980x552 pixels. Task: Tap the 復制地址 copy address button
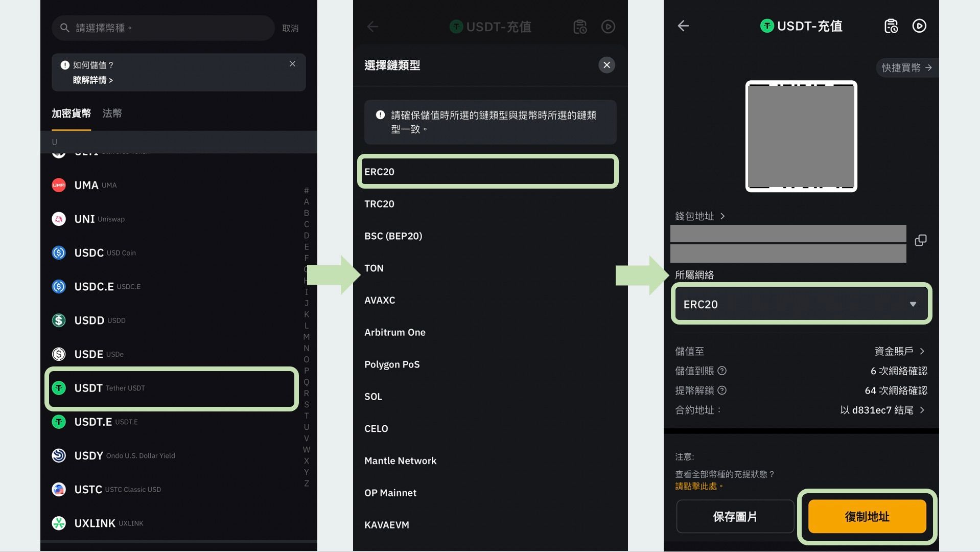point(867,516)
